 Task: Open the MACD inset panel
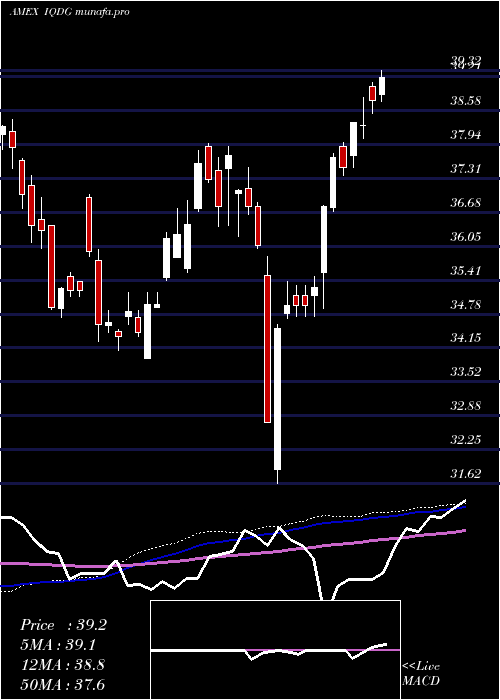point(275,650)
